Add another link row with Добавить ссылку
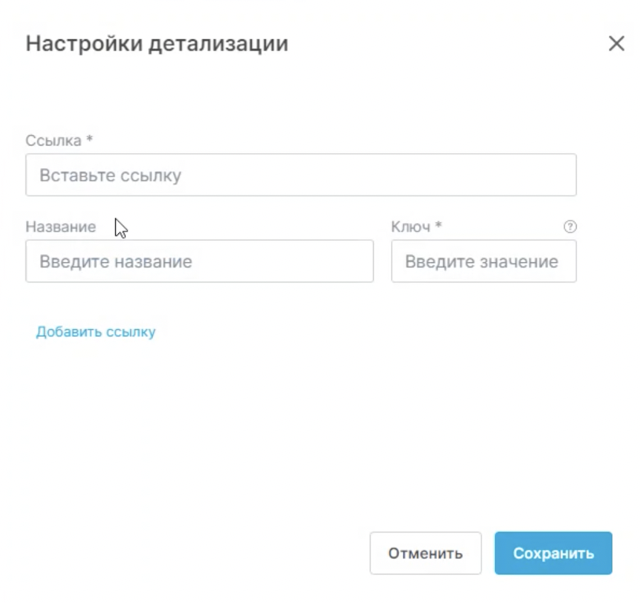 (96, 332)
